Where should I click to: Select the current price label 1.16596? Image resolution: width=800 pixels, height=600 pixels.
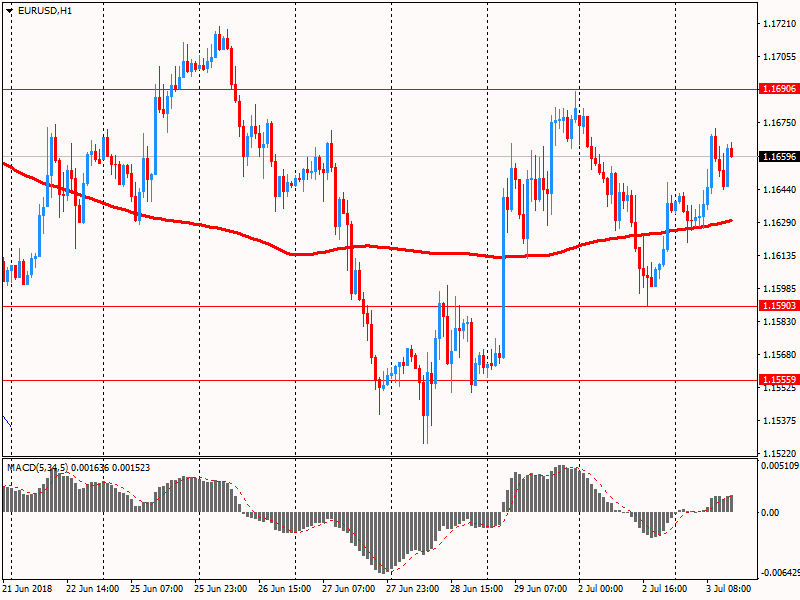tap(779, 157)
